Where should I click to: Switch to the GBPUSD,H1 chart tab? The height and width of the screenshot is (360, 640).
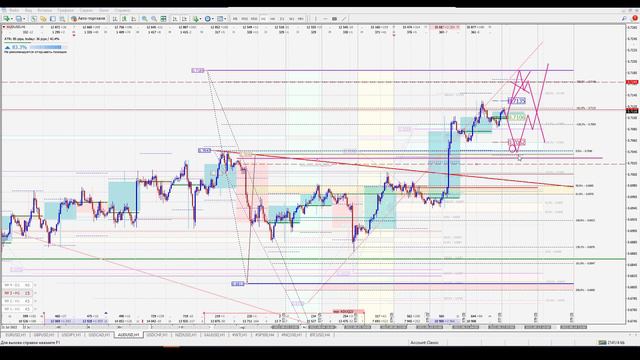44,335
